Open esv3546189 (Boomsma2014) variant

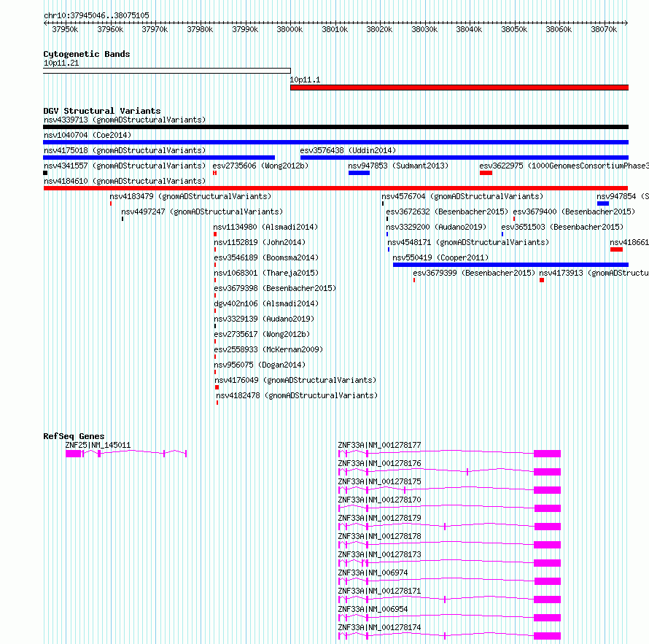coord(266,258)
